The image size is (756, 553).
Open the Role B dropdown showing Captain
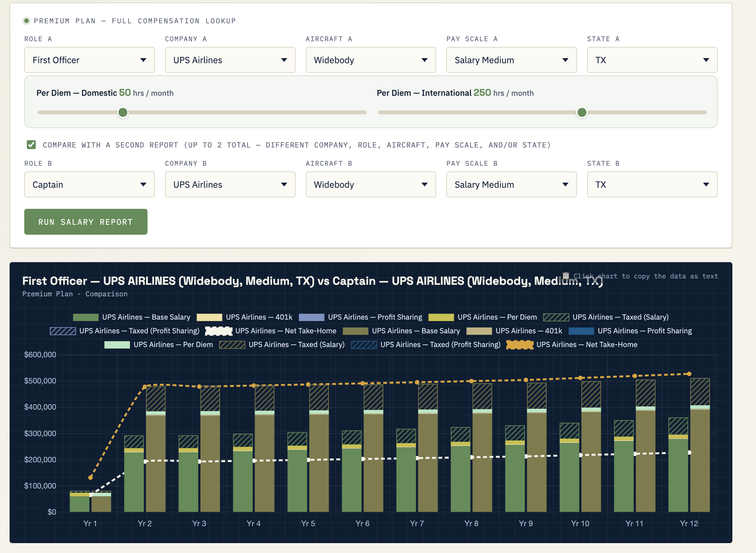tap(89, 185)
